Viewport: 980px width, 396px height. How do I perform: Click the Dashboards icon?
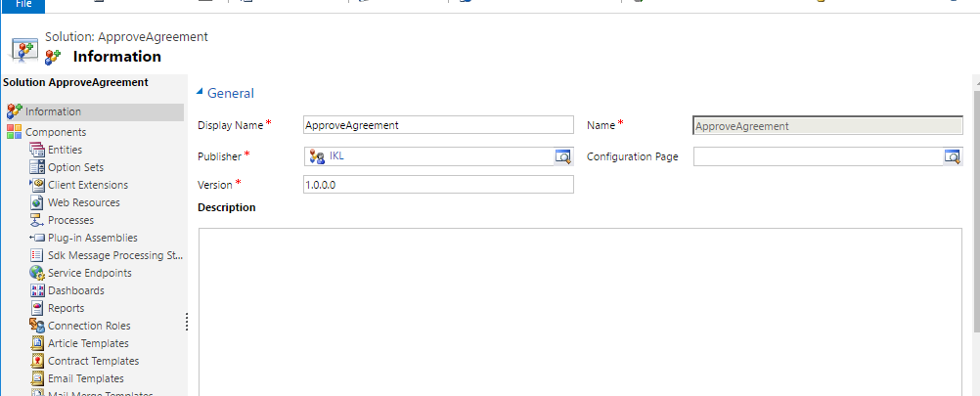37,290
